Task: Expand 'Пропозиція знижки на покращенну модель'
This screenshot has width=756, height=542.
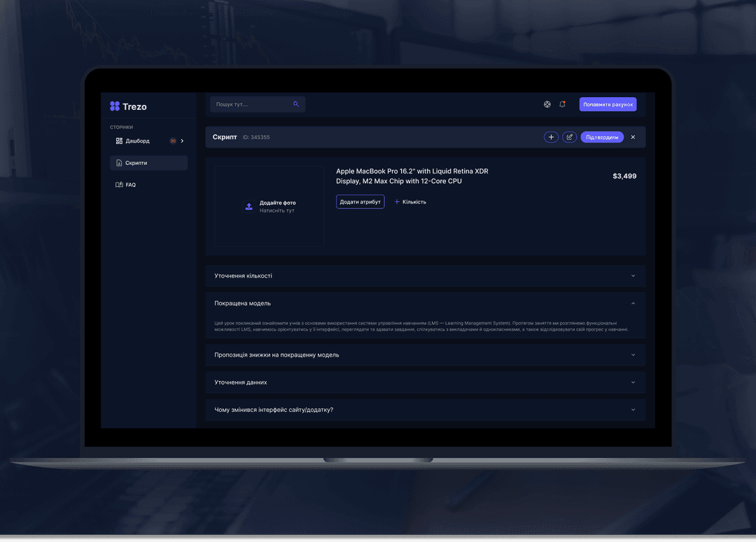Action: [x=633, y=355]
